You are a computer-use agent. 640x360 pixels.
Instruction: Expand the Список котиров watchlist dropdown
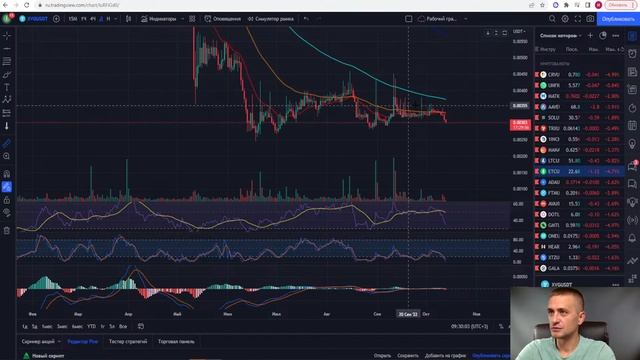click(560, 36)
